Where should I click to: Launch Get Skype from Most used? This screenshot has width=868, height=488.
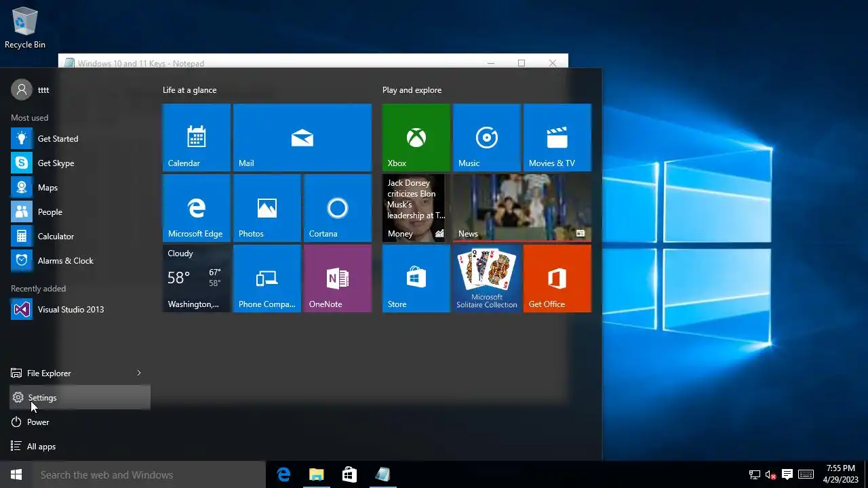coord(80,163)
